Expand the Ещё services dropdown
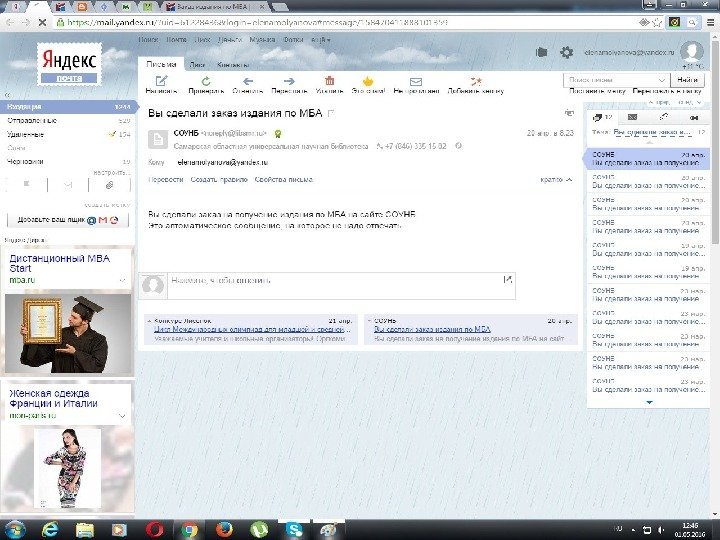Viewport: 720px width, 540px height. (x=321, y=40)
